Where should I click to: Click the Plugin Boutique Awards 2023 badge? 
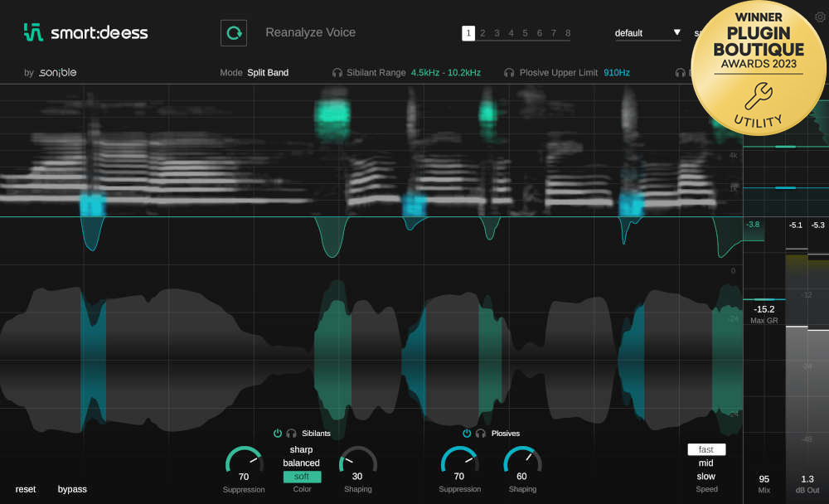[759, 66]
